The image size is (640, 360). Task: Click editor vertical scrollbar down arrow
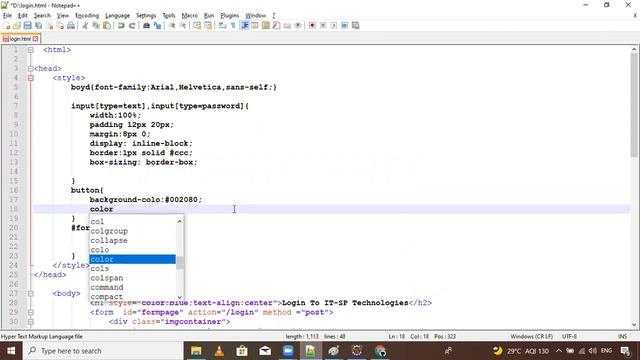[x=633, y=325]
